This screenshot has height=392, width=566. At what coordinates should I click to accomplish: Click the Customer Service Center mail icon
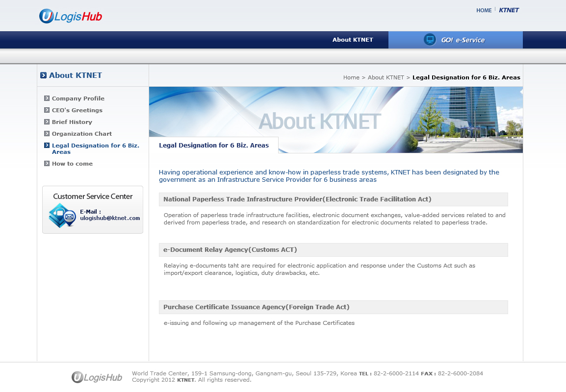click(62, 216)
